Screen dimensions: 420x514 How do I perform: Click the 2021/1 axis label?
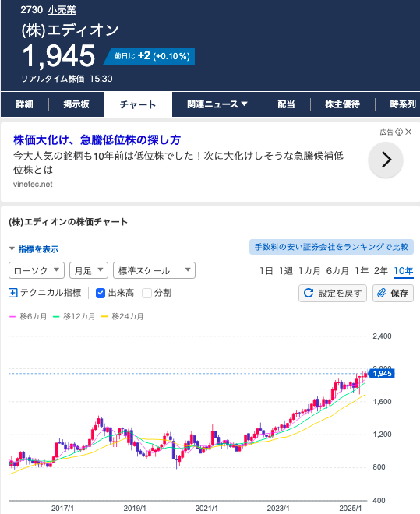pyautogui.click(x=206, y=508)
